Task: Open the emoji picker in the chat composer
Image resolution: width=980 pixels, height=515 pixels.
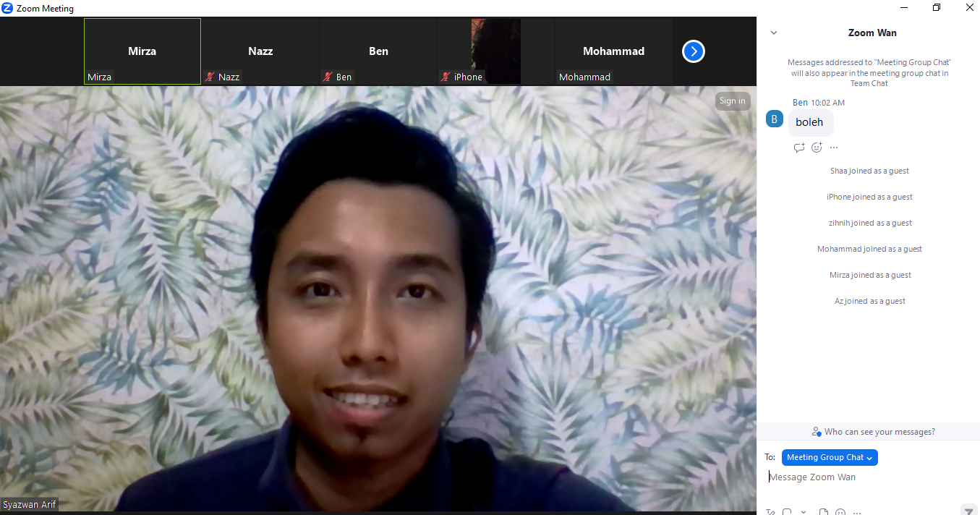Action: pyautogui.click(x=840, y=512)
